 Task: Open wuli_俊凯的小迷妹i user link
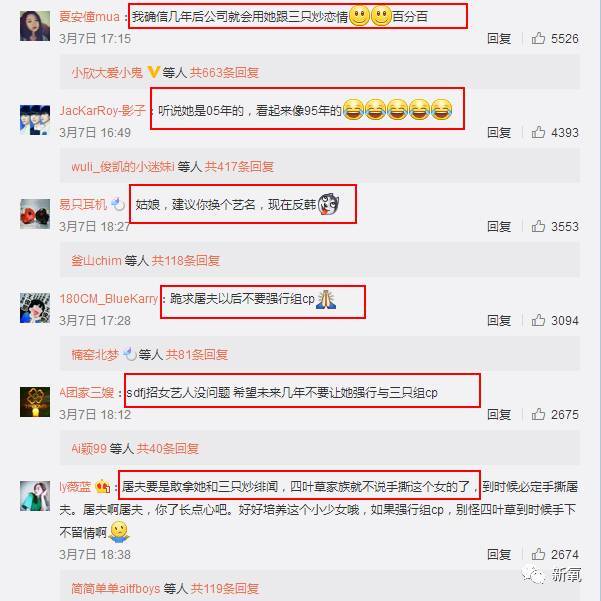tap(123, 166)
